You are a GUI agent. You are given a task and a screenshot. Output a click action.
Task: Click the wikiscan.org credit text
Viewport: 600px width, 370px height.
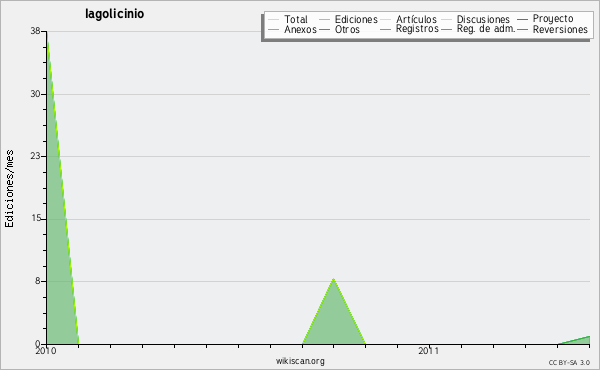point(300,361)
